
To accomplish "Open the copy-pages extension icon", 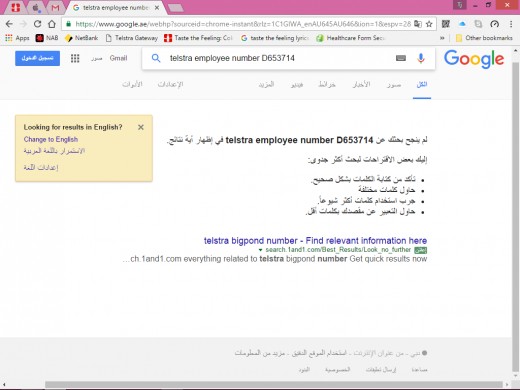I will [478, 24].
